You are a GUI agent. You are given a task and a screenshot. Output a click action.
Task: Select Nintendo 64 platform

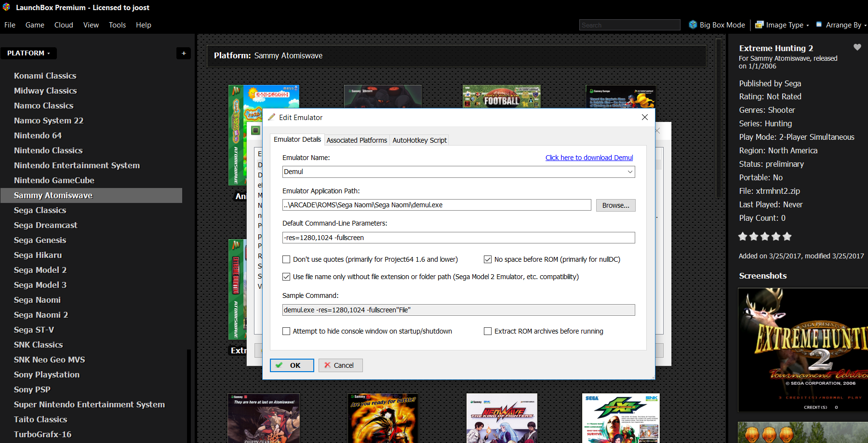pyautogui.click(x=38, y=135)
